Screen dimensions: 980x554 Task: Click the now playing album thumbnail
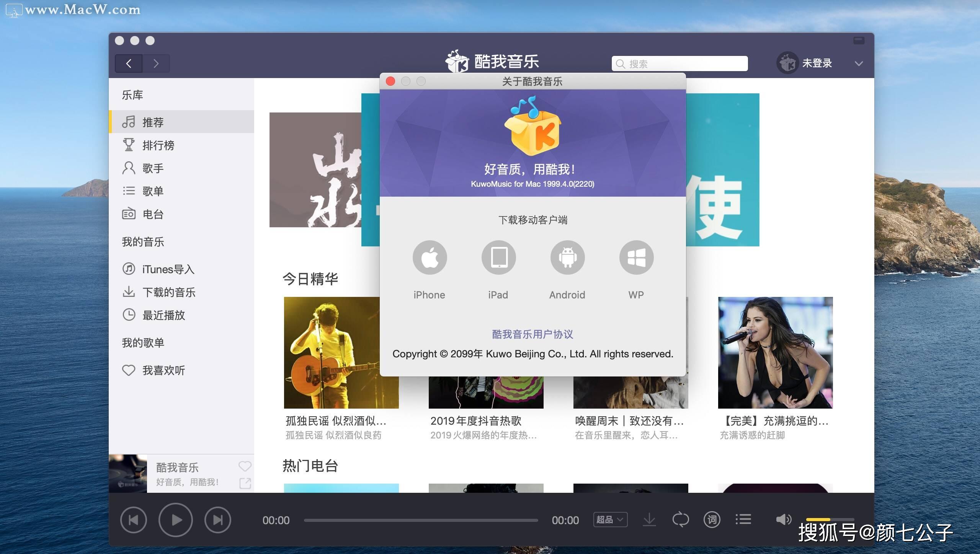click(128, 474)
